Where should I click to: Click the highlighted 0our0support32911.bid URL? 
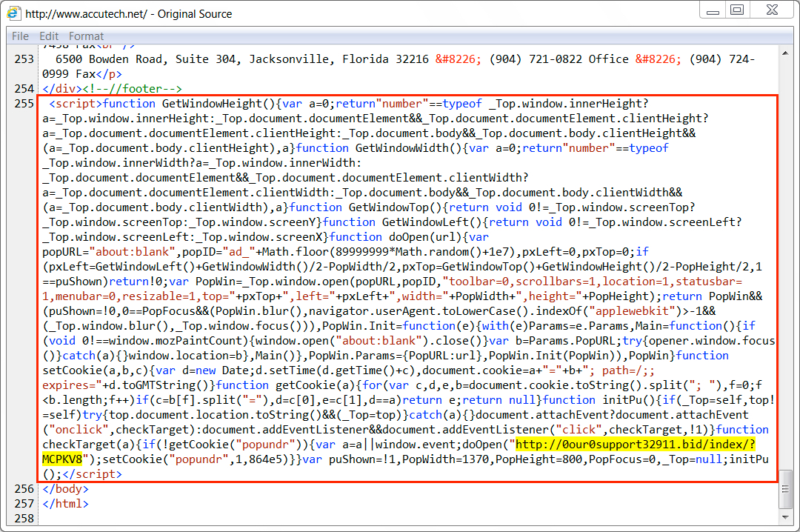coord(636,445)
